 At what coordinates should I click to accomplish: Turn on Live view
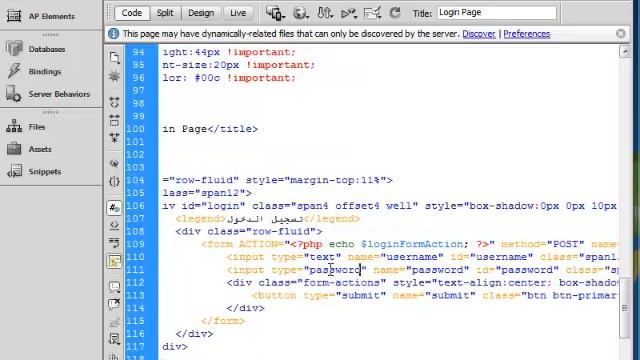click(238, 13)
